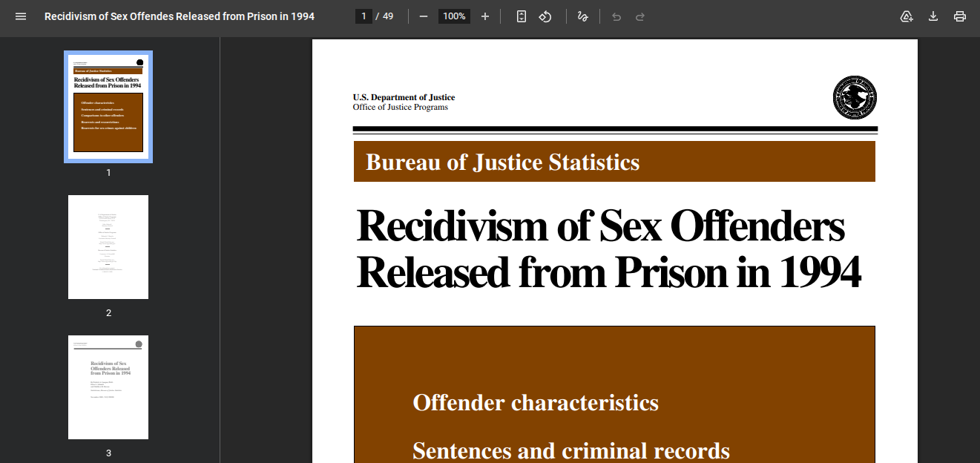The width and height of the screenshot is (980, 463).
Task: Click 'U.S. Department of Justice' text
Action: pyautogui.click(x=404, y=97)
